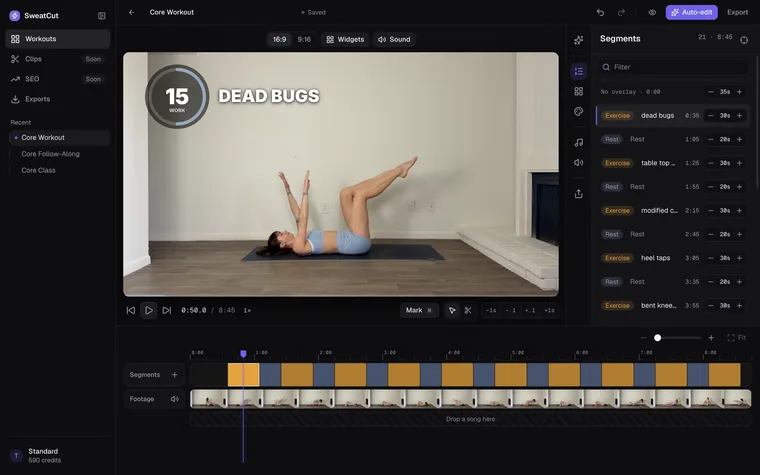Screen dimensions: 760x475
Task: Nudge back one second with -1s
Action: coord(491,311)
